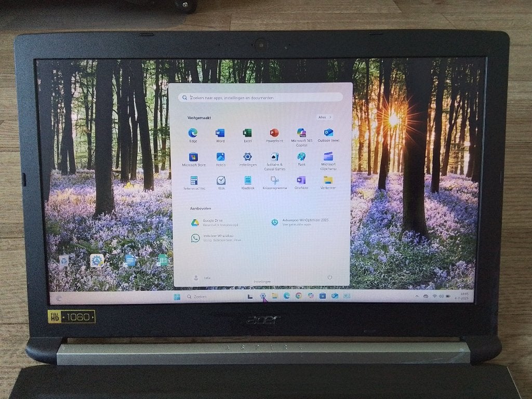This screenshot has height=399, width=532.
Task: Select Installeer WhatsApp recommendation
Action: (216, 238)
